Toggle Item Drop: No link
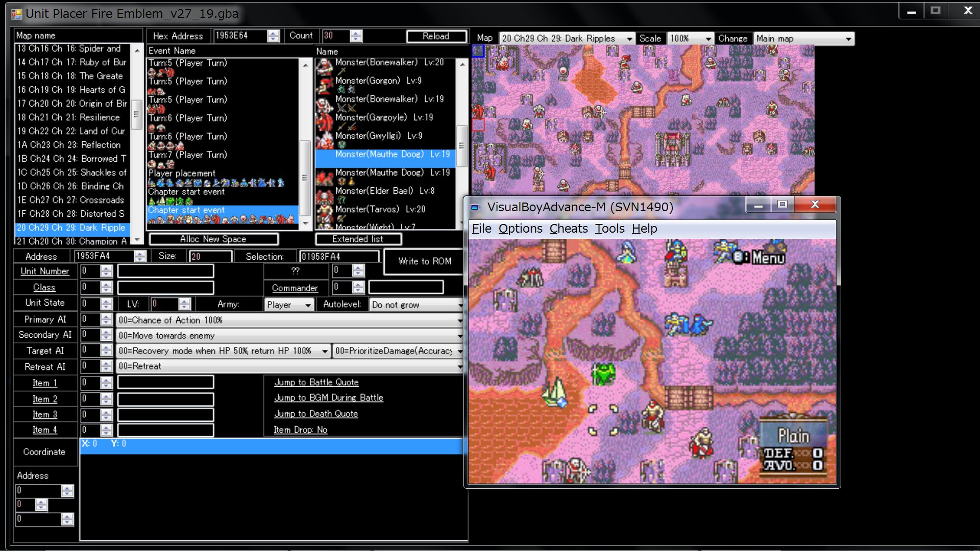This screenshot has height=551, width=980. tap(300, 430)
